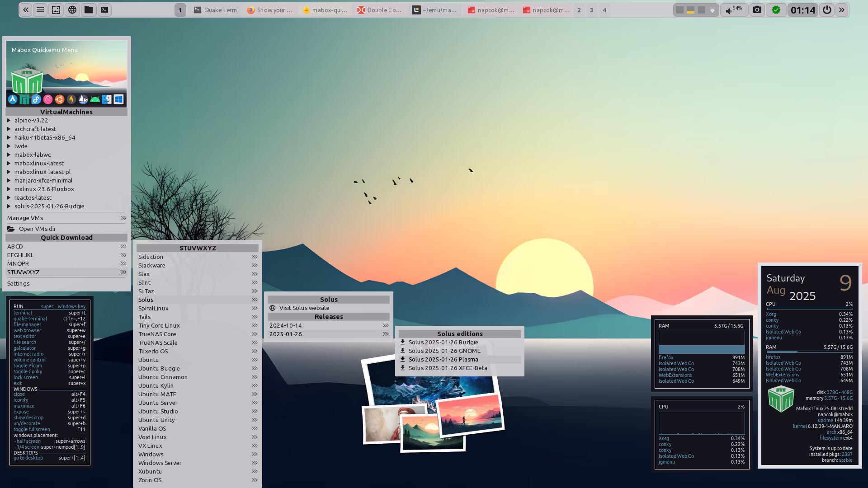Viewport: 868px width, 488px height.
Task: Click the green update status checkmark icon
Action: click(x=776, y=9)
